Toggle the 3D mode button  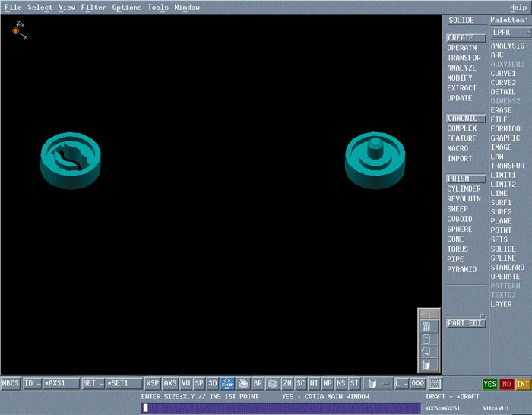213,384
